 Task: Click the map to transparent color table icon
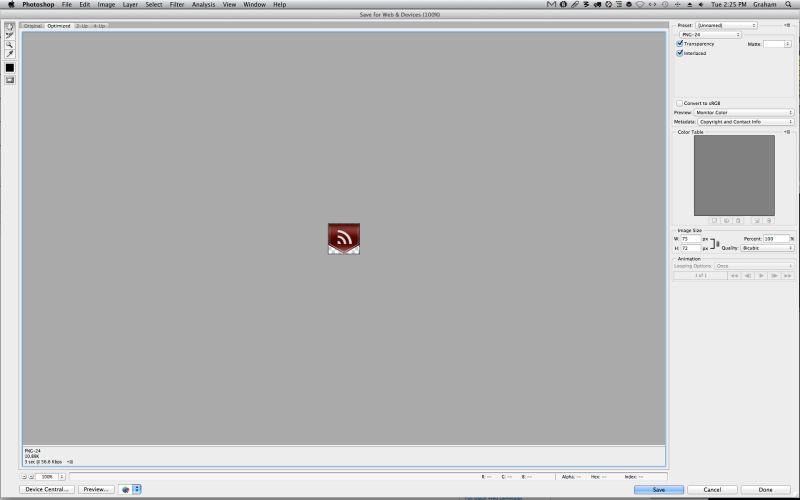714,221
